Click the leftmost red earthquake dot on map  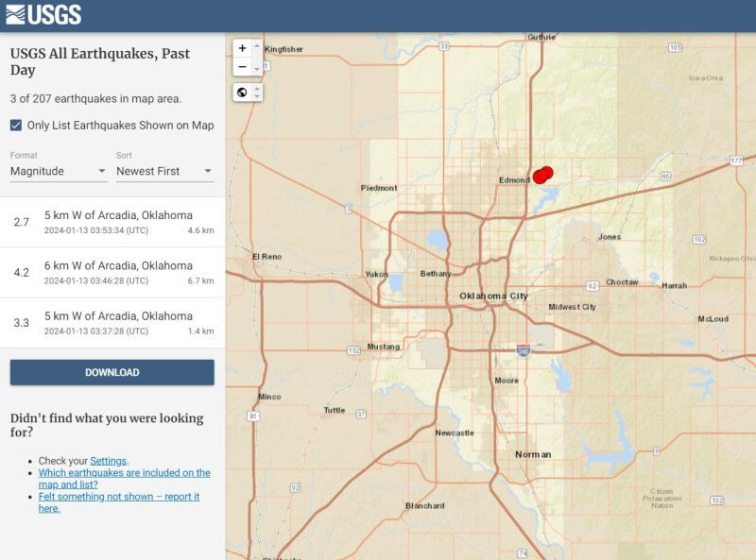[540, 178]
